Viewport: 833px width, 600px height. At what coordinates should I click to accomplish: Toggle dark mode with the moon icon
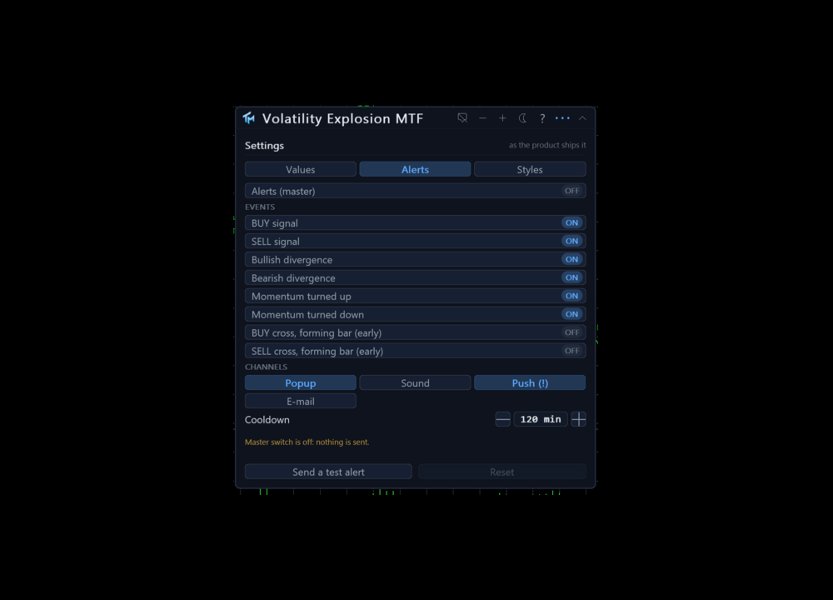[x=523, y=118]
